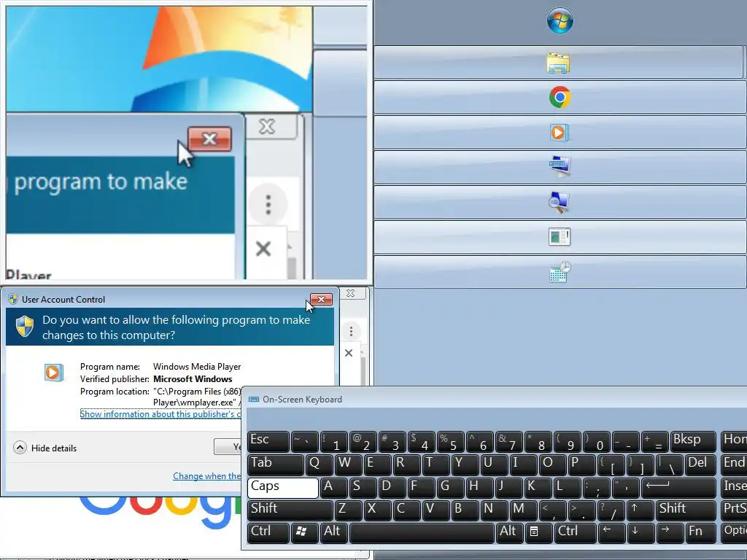This screenshot has height=560, width=747.
Task: Tap the Tab key
Action: [275, 464]
